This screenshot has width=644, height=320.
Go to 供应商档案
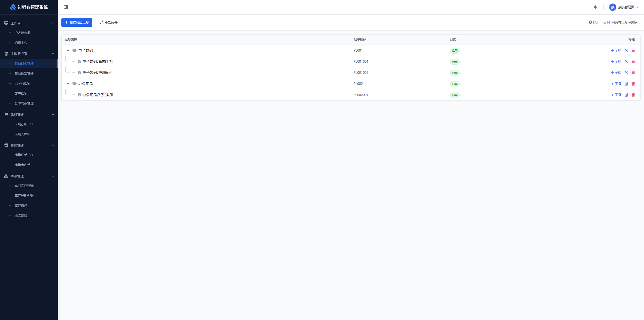29,83
